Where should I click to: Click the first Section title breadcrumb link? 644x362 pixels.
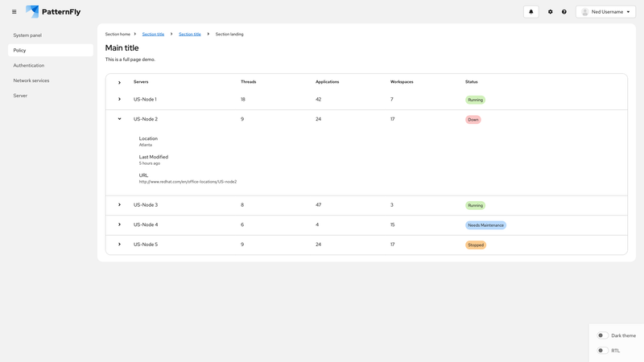(x=153, y=34)
